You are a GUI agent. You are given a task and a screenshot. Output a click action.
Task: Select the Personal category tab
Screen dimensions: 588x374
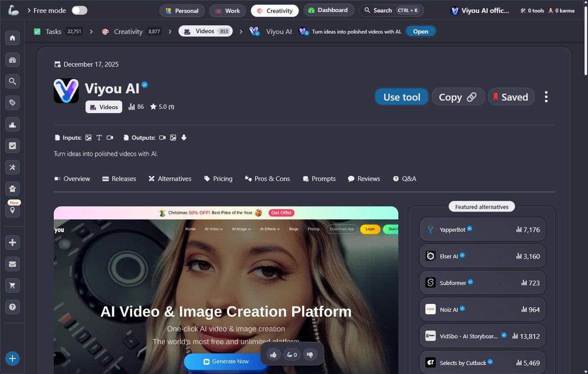[x=182, y=10]
